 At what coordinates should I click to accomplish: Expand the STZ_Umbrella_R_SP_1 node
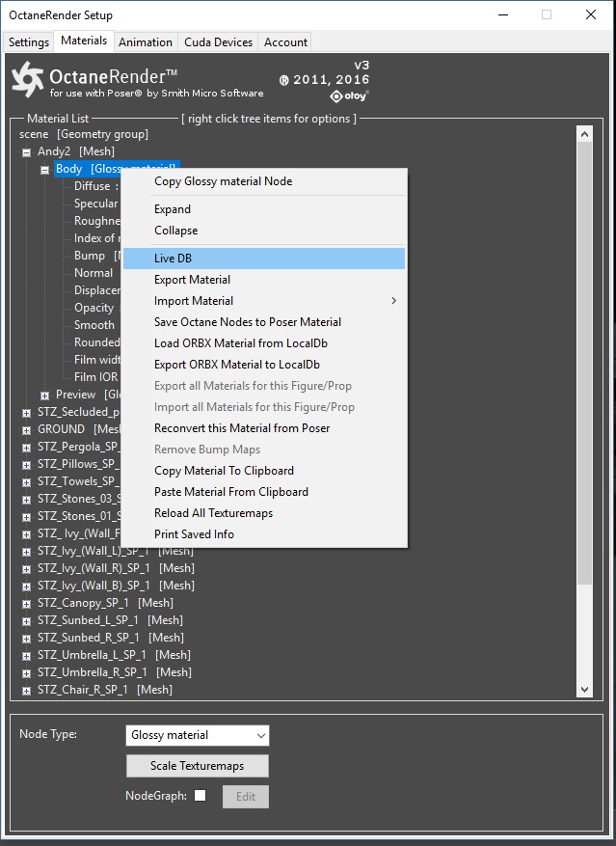tap(26, 673)
